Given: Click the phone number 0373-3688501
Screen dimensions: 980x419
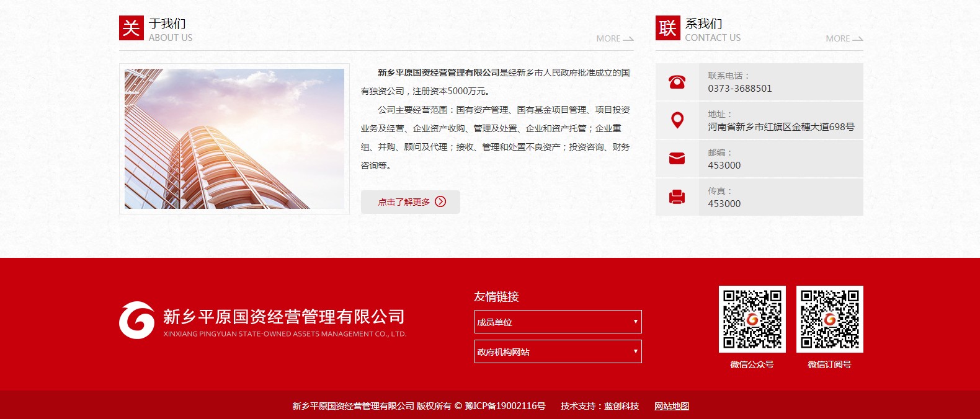Looking at the screenshot, I should tap(740, 89).
